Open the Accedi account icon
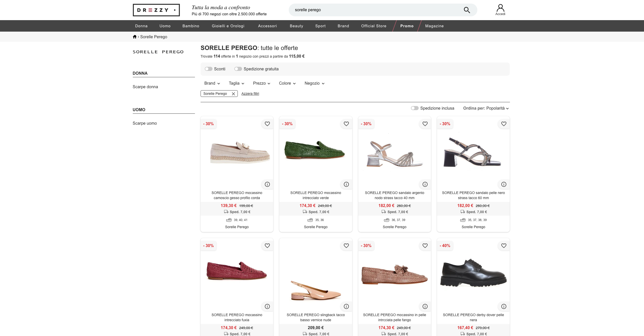 click(x=500, y=10)
